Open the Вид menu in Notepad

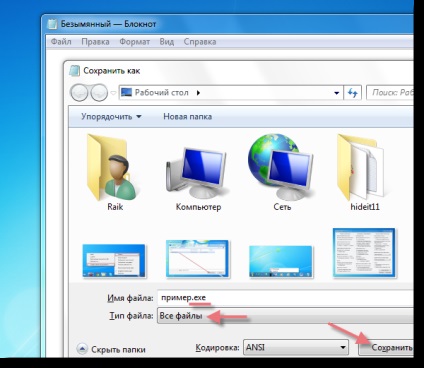pyautogui.click(x=167, y=42)
